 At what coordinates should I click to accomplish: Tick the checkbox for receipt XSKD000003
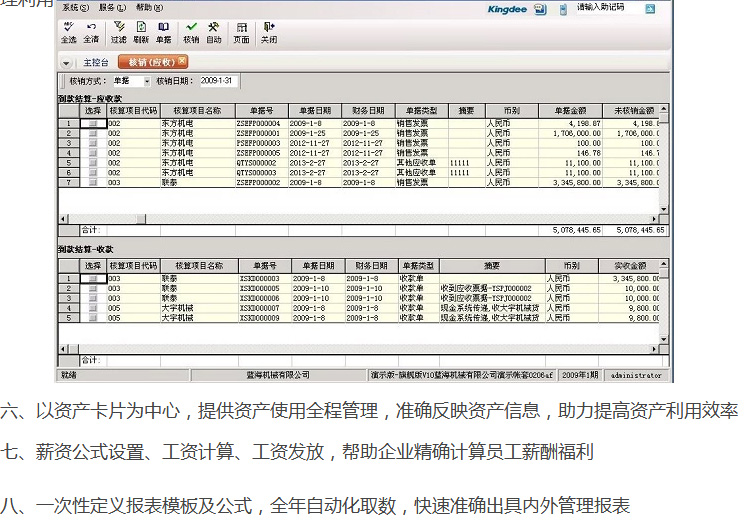point(93,278)
